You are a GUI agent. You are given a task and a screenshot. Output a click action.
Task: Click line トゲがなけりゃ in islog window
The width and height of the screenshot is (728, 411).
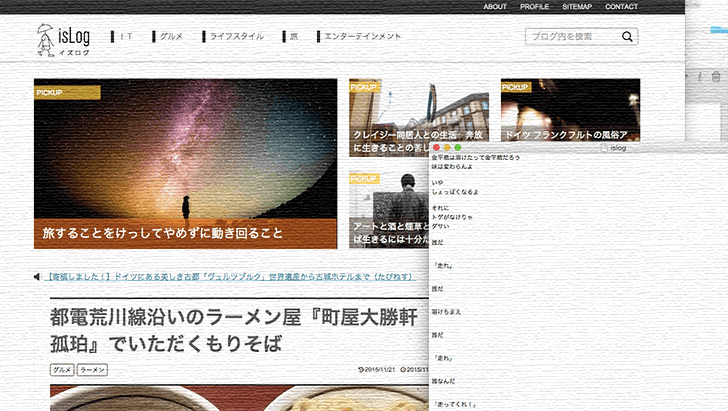point(452,217)
